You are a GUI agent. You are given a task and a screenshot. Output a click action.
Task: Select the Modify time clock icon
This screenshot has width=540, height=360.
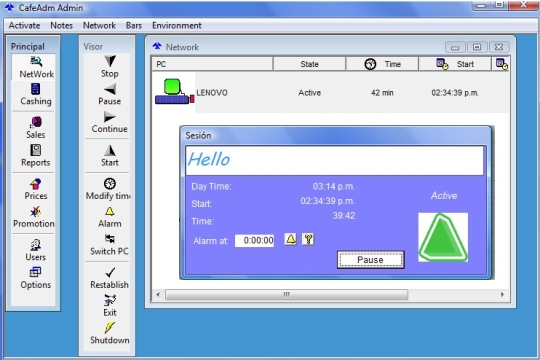110,183
